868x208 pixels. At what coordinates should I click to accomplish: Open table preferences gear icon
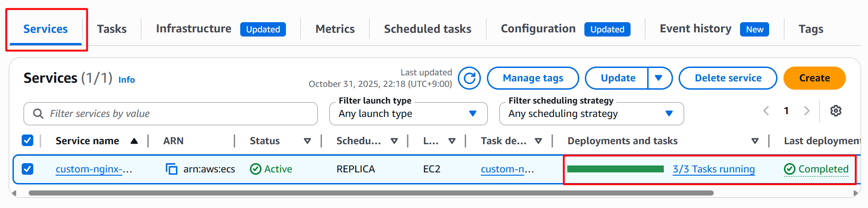[836, 111]
